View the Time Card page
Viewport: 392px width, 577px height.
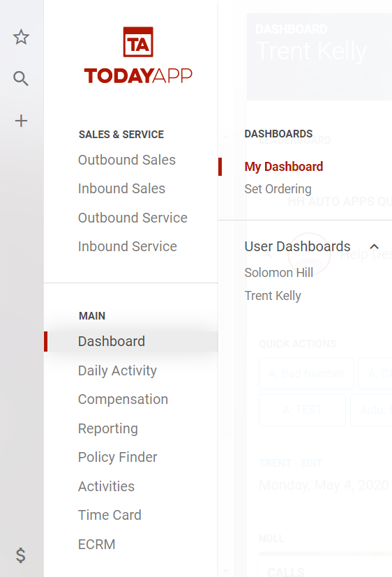pos(110,515)
